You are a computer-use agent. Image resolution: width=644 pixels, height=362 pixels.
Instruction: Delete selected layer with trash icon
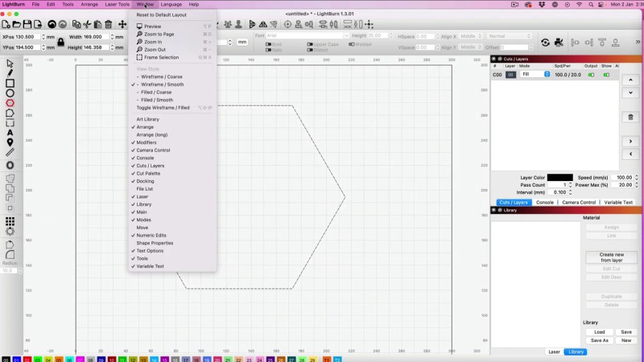tap(630, 117)
